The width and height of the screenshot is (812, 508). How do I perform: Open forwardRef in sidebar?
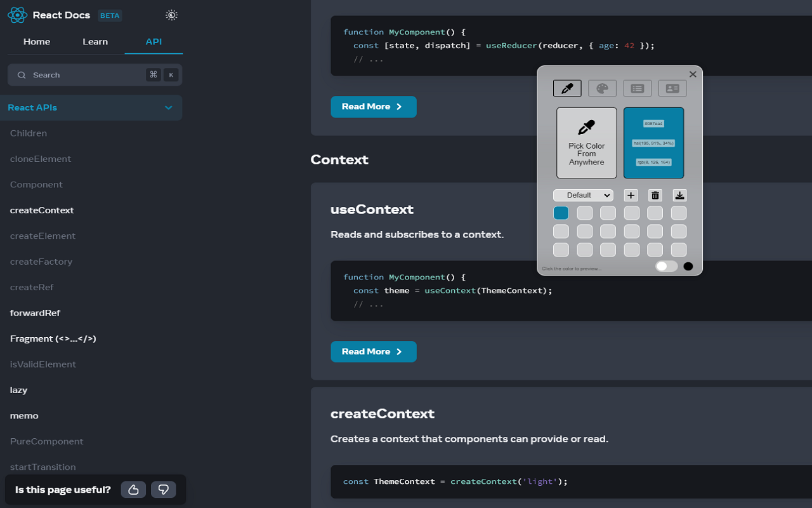(x=35, y=313)
